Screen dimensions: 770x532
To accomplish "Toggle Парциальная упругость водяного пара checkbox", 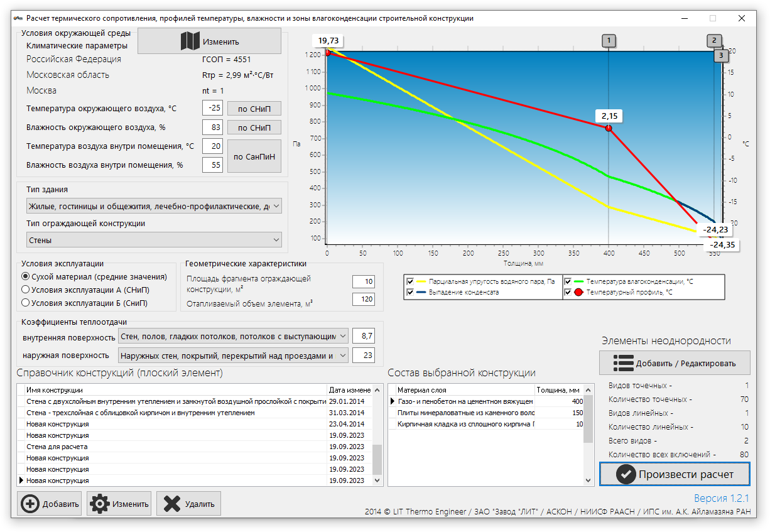I will coord(410,281).
